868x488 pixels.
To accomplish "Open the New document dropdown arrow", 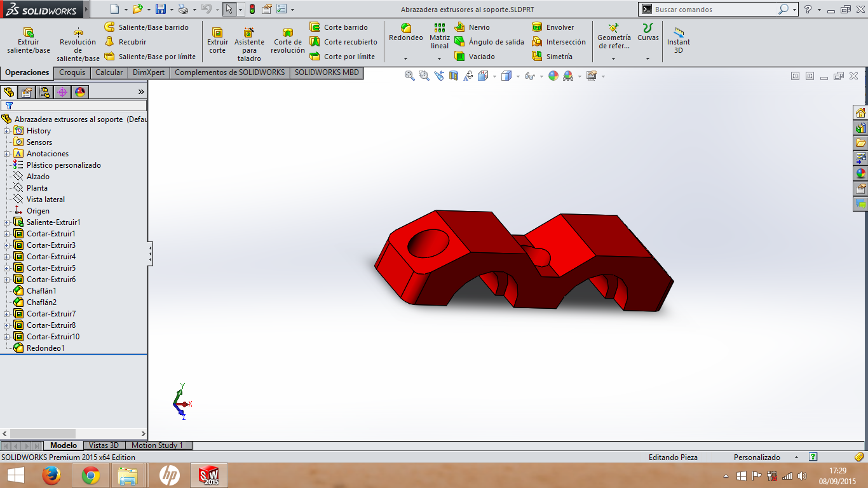I will pyautogui.click(x=126, y=10).
